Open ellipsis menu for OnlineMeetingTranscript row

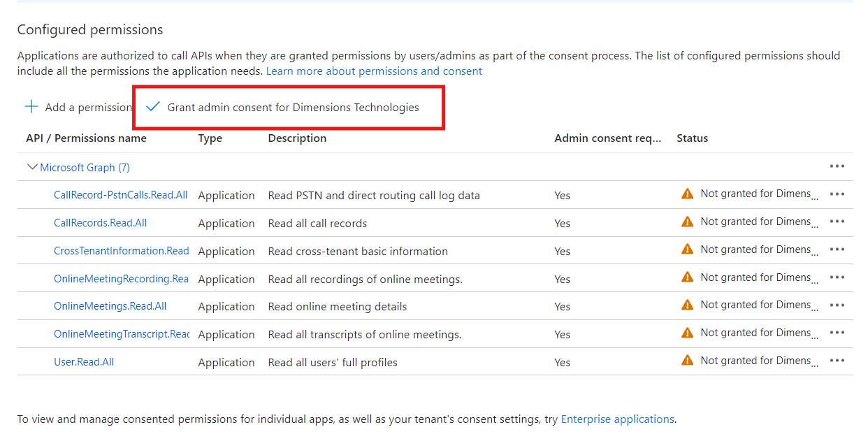(x=837, y=333)
